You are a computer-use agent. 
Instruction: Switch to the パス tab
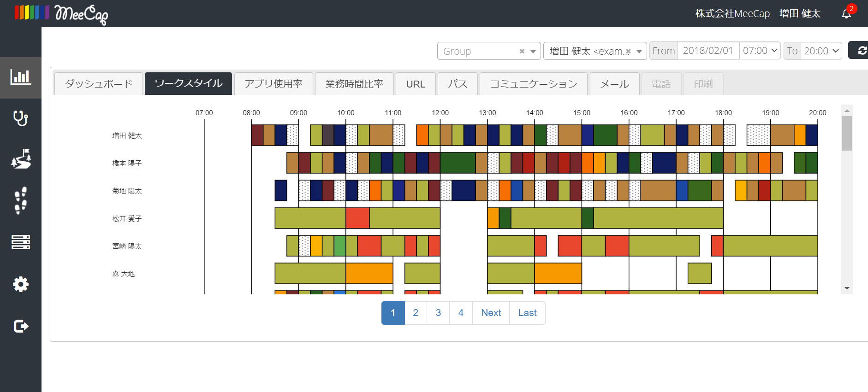[458, 84]
